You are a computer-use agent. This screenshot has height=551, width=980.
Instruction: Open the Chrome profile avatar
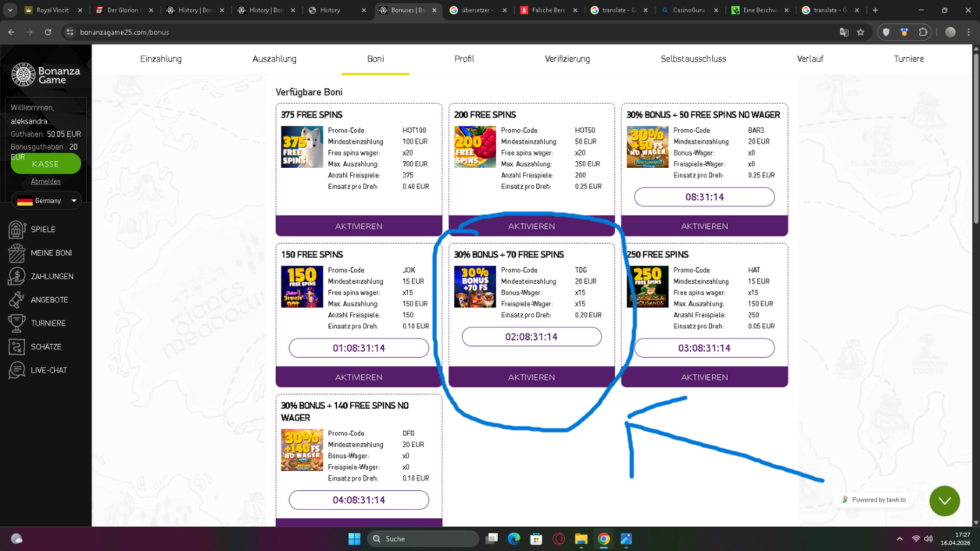pos(951,32)
